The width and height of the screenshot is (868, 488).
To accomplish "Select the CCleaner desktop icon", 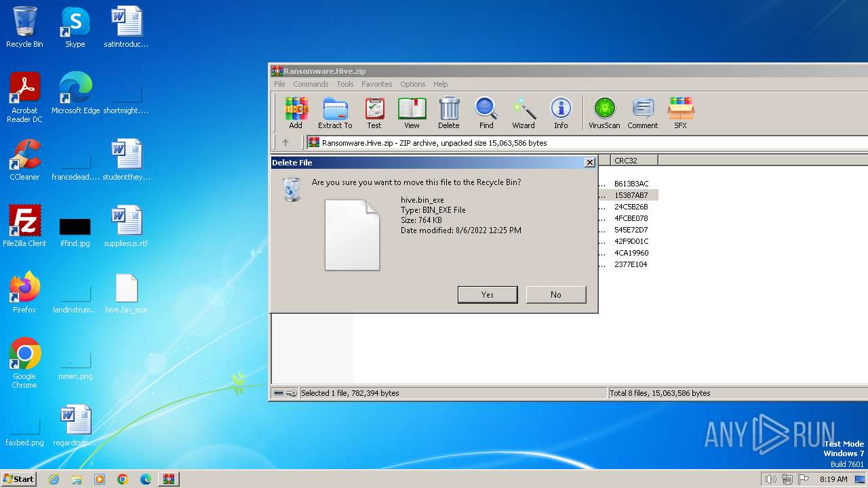I will pos(24,160).
